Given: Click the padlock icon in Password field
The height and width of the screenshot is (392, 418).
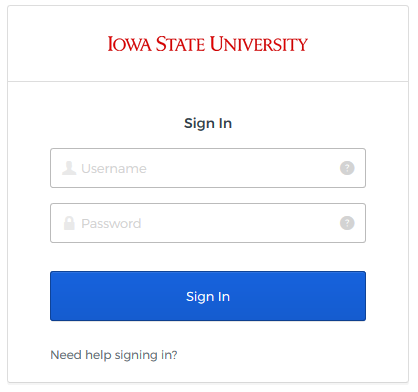Looking at the screenshot, I should tap(69, 223).
